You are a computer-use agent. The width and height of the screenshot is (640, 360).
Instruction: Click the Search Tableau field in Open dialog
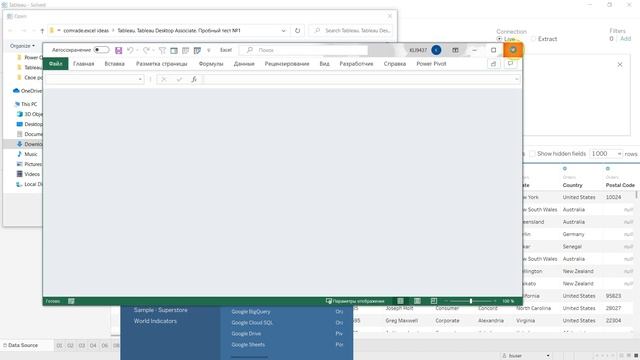pyautogui.click(x=351, y=31)
